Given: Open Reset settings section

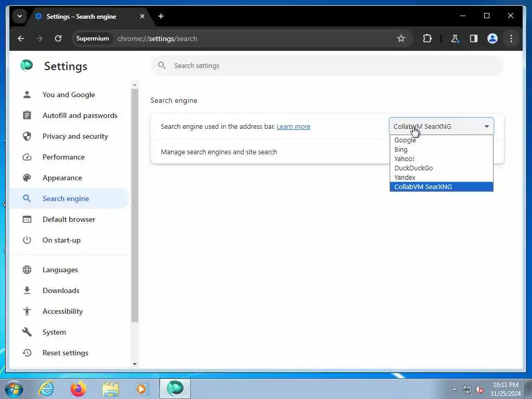Looking at the screenshot, I should pos(69,353).
